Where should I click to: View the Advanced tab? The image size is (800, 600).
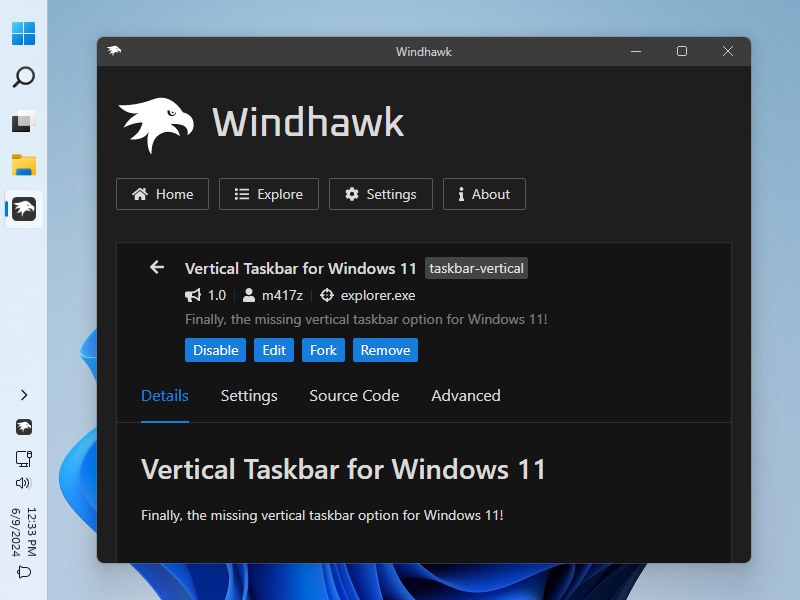465,396
